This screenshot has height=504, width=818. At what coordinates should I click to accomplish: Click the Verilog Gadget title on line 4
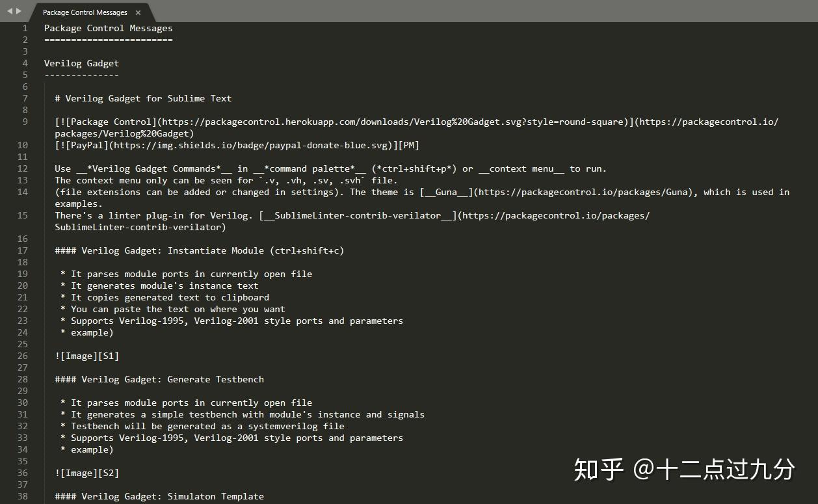tap(81, 62)
